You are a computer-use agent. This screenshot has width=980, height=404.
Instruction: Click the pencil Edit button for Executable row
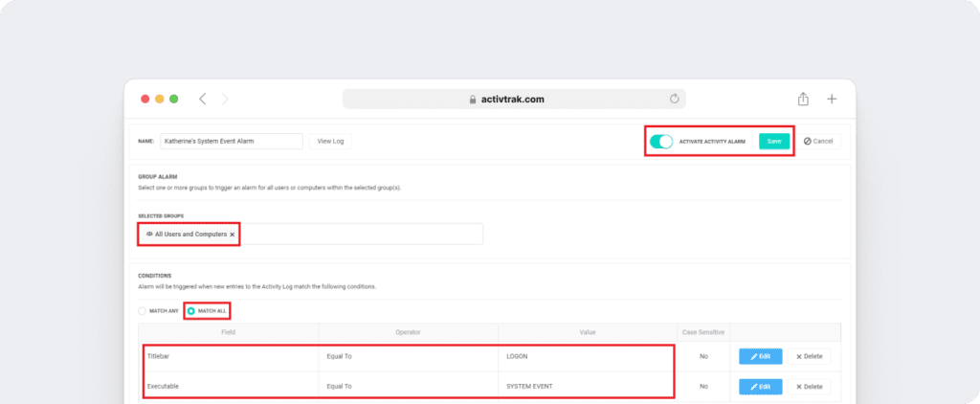[x=760, y=387]
